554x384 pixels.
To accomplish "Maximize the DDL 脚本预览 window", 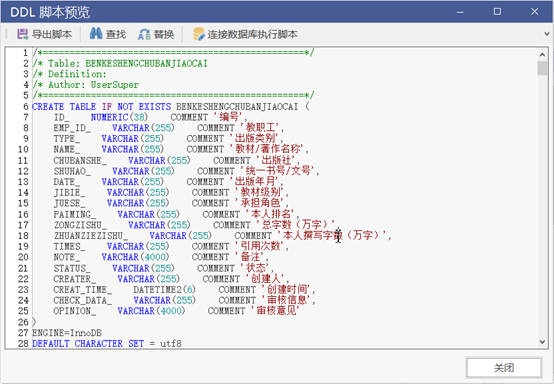I will tap(497, 12).
